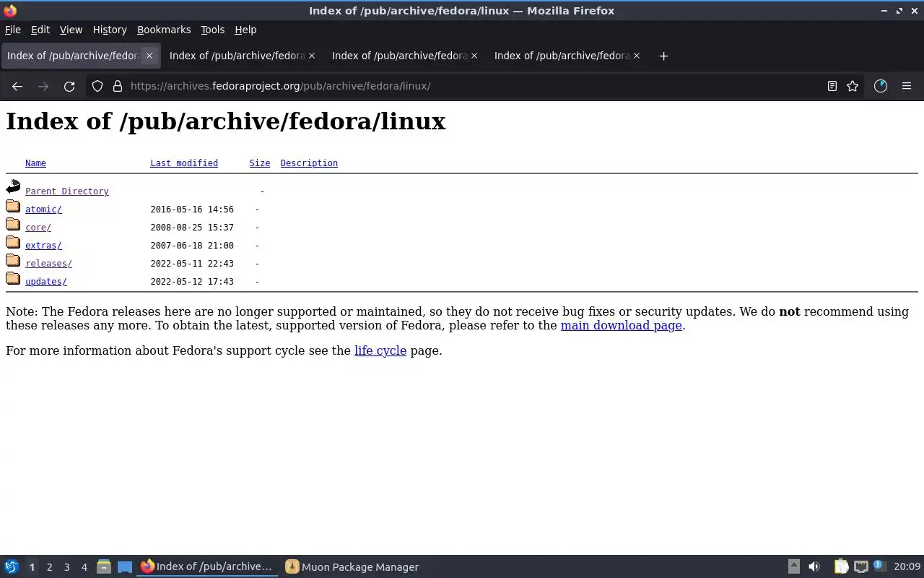Bookmark this page with the star icon
Screen dimensions: 924x578
[x=853, y=86]
